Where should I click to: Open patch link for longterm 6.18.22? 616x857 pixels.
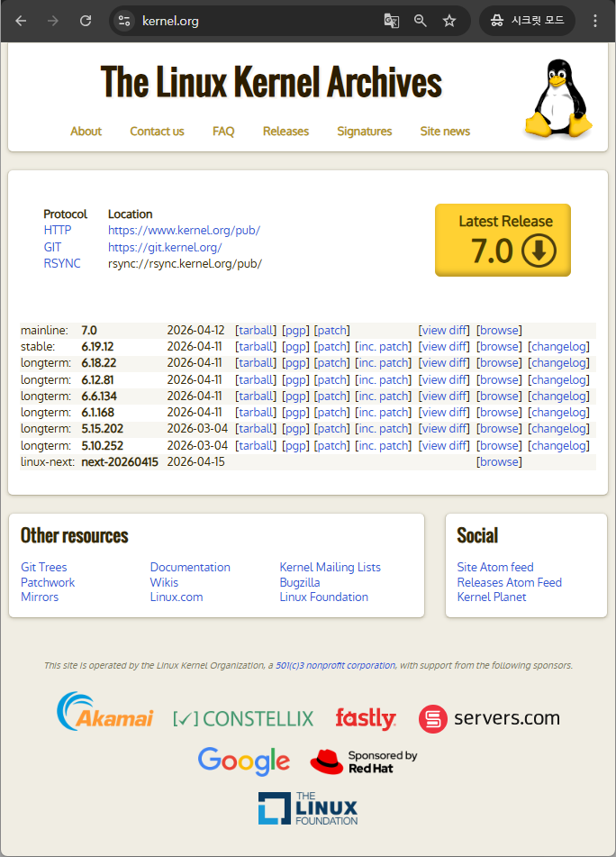coord(332,363)
